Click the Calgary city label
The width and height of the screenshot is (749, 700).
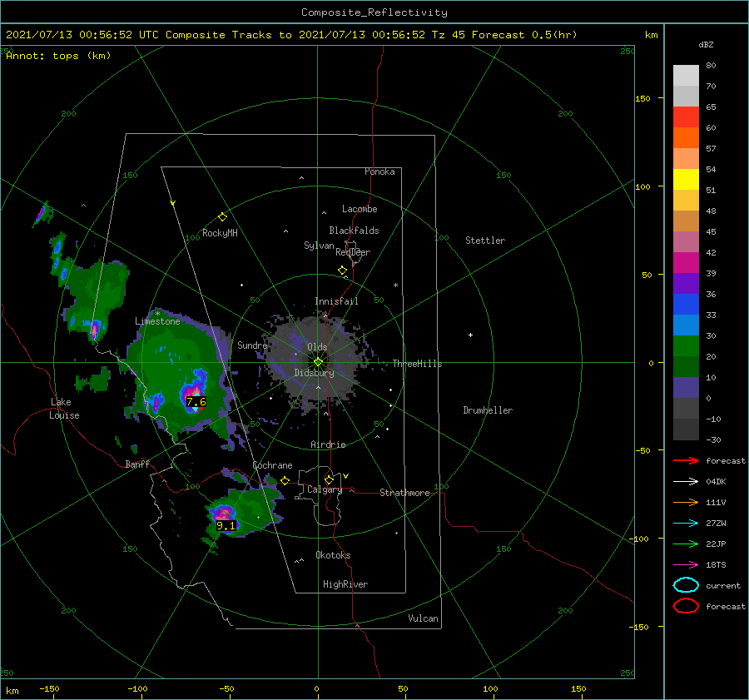[x=325, y=489]
